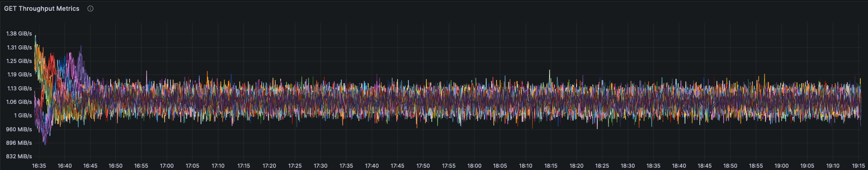Image resolution: width=868 pixels, height=170 pixels.
Task: Click the 17:30 time axis label
Action: point(321,166)
